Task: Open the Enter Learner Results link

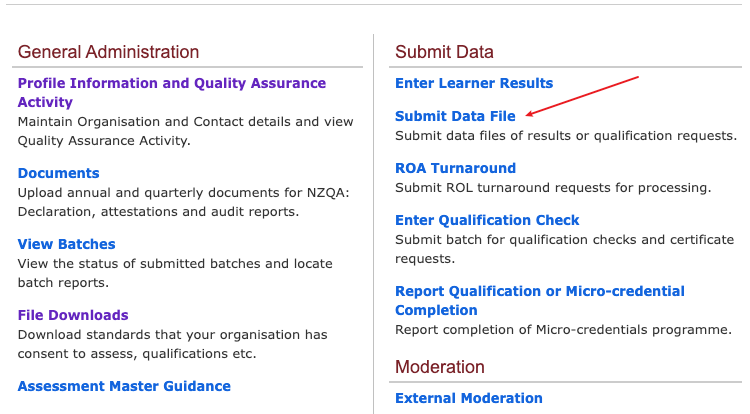Action: pos(474,83)
